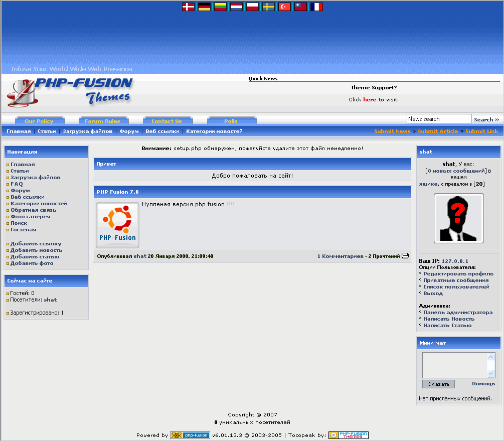Open the Contact Us tab
504x441 pixels.
tap(167, 121)
